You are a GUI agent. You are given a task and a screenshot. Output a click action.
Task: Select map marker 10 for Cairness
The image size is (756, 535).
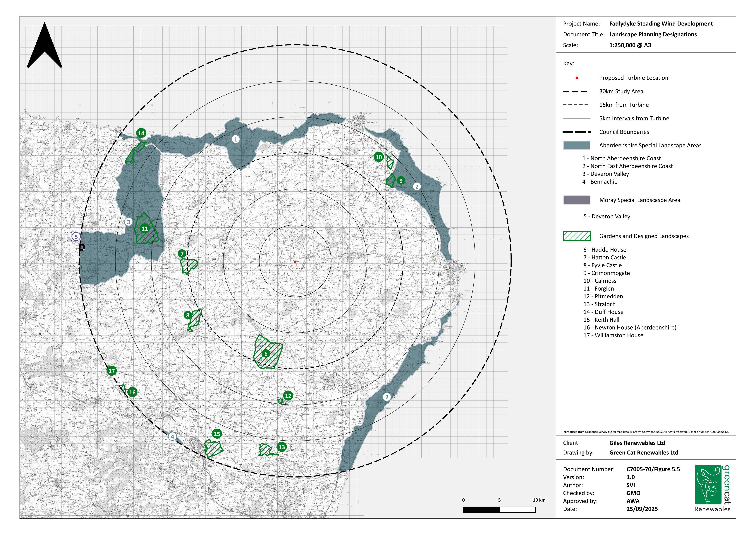pos(379,157)
